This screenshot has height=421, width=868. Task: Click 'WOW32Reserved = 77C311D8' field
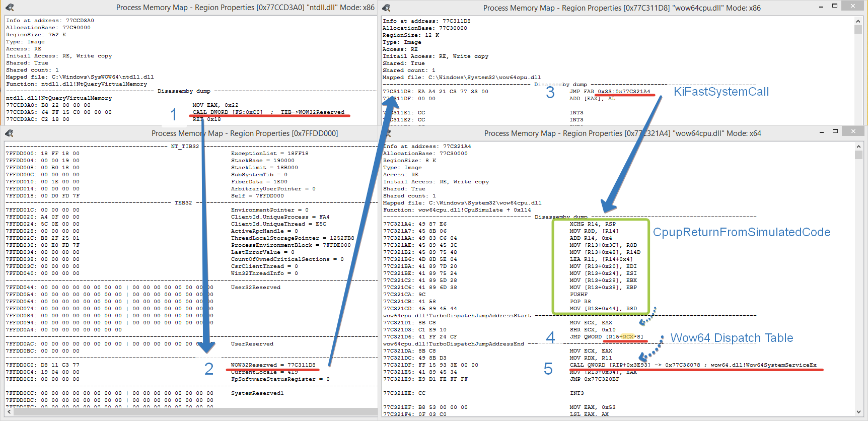tap(273, 365)
